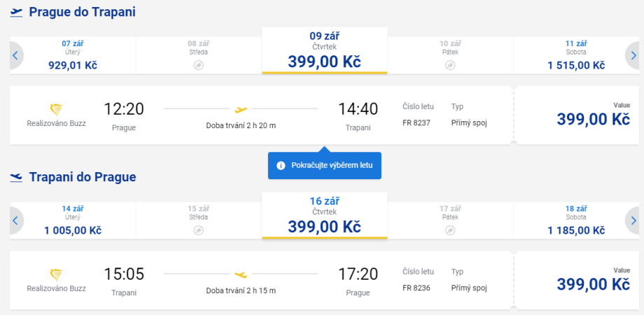Select the 18 zář Sobota return date tab
The width and height of the screenshot is (644, 315).
coord(576,220)
